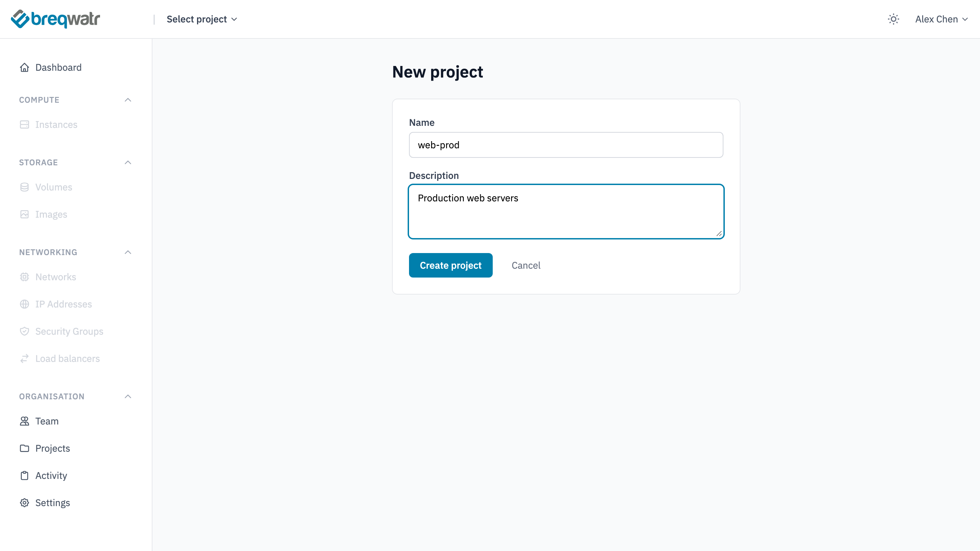Click the Volumes database icon

tap(24, 187)
